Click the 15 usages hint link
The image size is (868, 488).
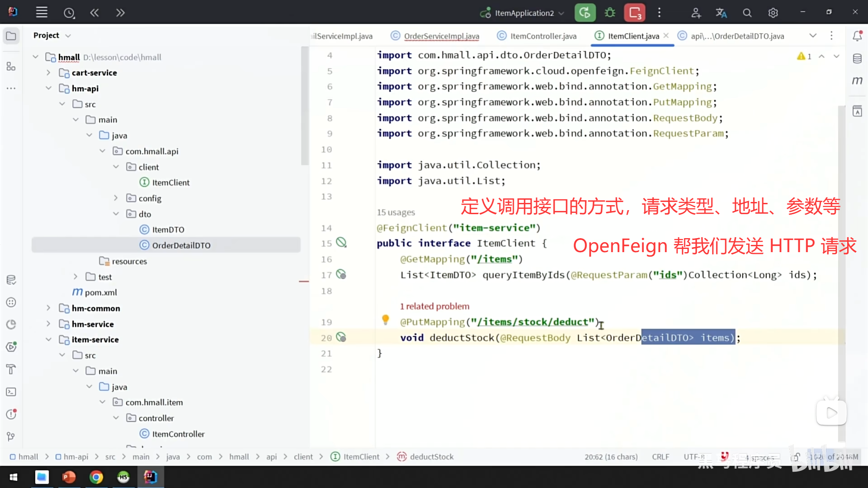pyautogui.click(x=396, y=212)
